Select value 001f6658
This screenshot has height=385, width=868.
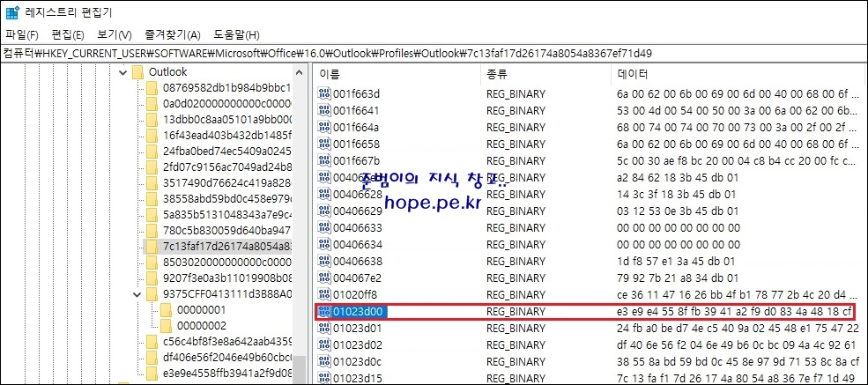(356, 144)
